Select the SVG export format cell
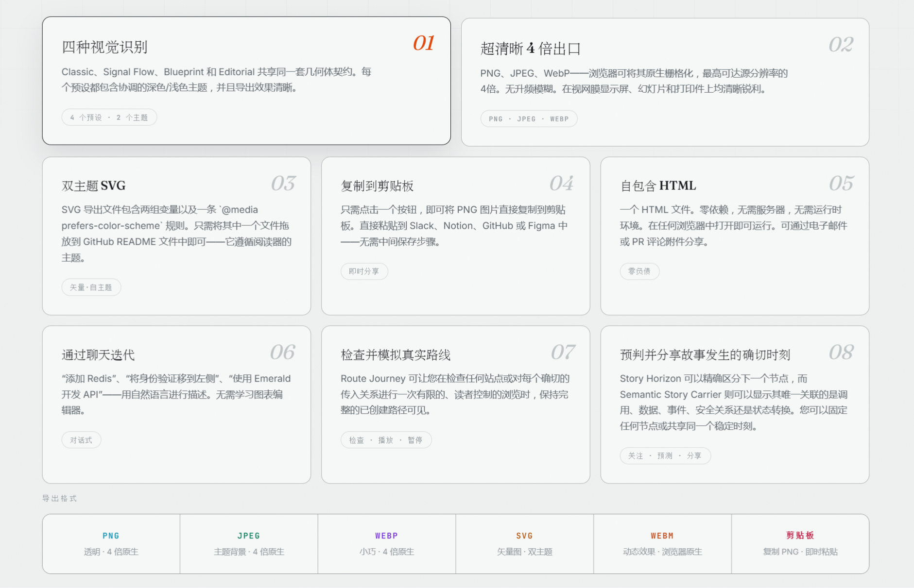 pyautogui.click(x=525, y=544)
